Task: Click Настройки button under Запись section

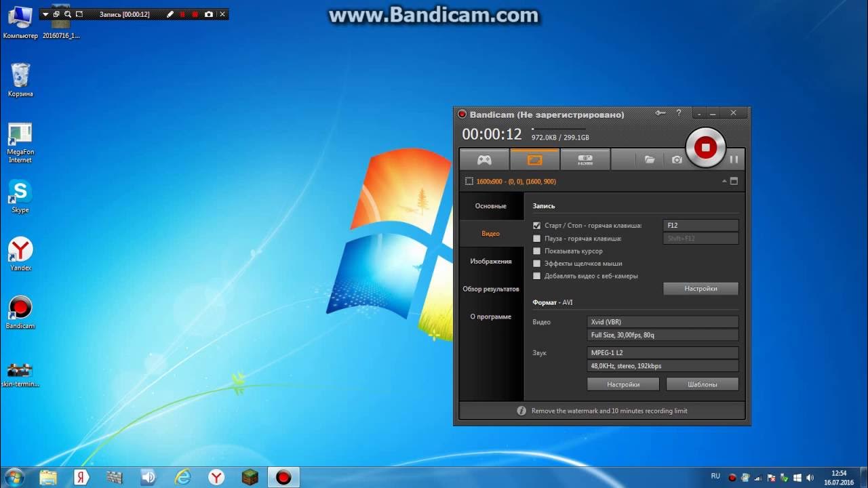Action: coord(701,289)
